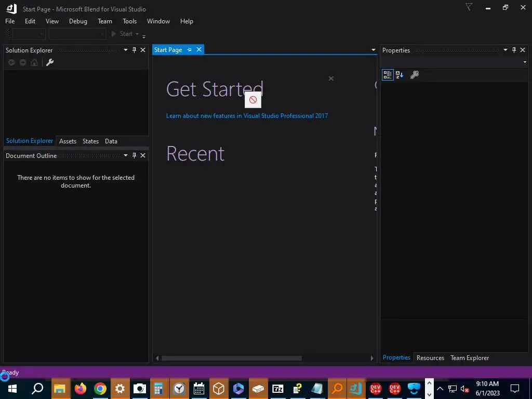Open the document tabs list dropdown
Viewport: 532px width, 399px height.
373,50
